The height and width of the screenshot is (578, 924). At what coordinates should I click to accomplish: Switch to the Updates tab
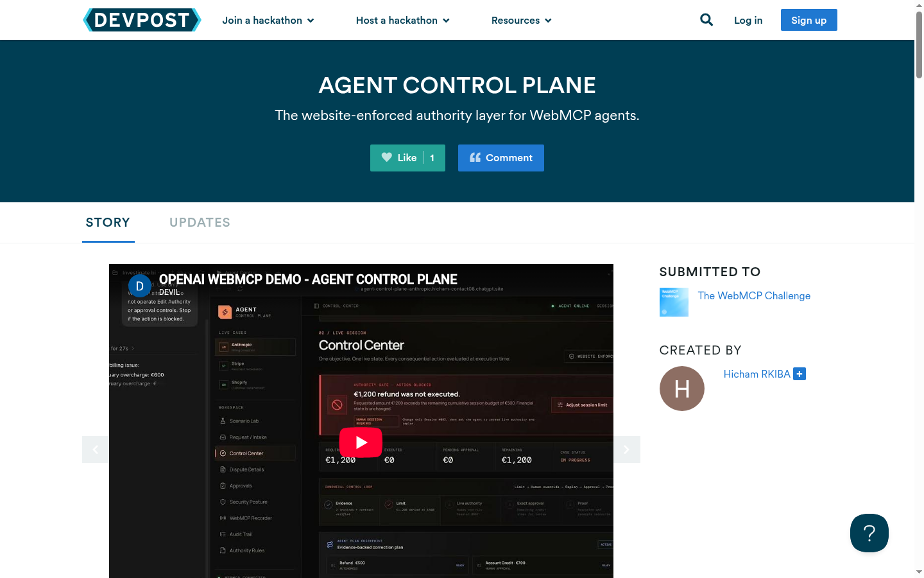(200, 222)
